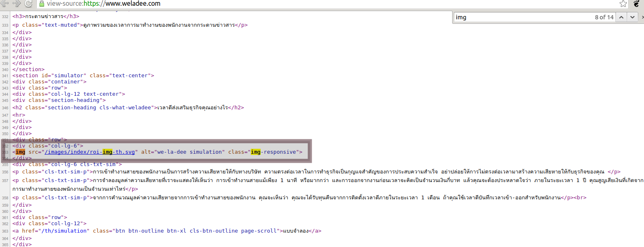Reload the view-source page

28,4
